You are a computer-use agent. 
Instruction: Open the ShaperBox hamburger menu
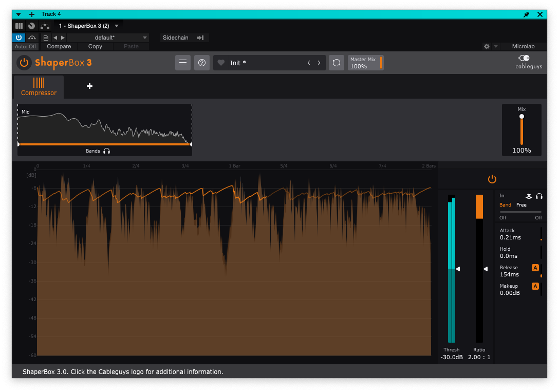point(183,63)
